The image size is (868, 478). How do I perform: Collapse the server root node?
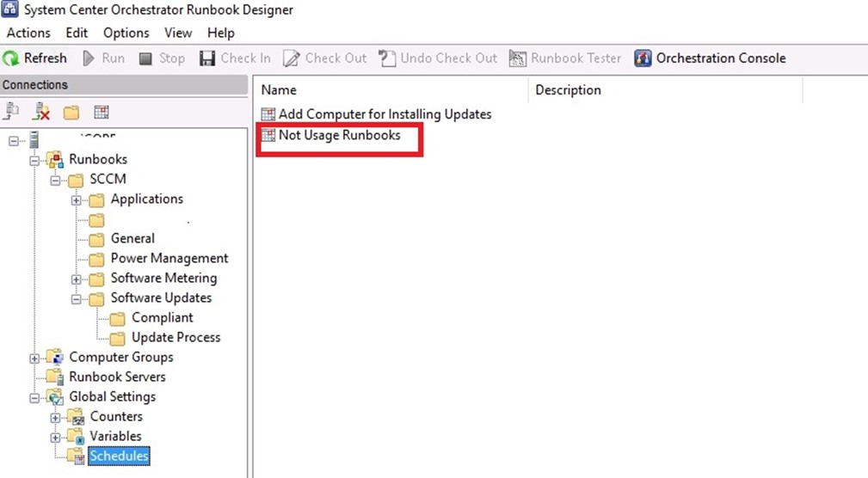coord(13,141)
